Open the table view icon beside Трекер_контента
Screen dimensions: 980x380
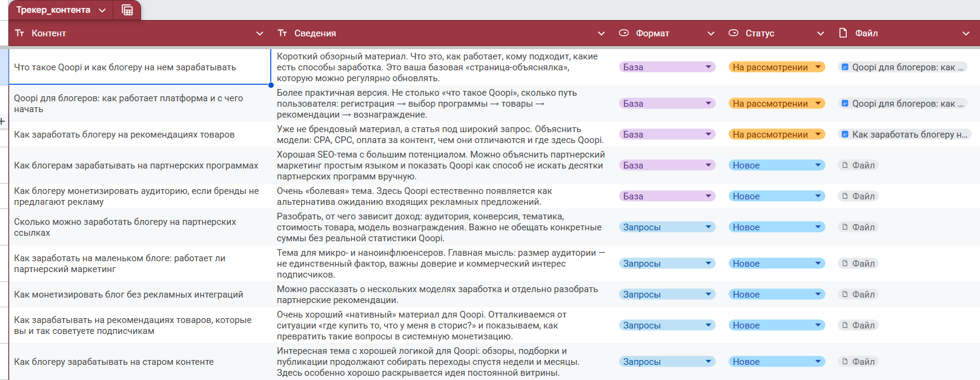(127, 10)
